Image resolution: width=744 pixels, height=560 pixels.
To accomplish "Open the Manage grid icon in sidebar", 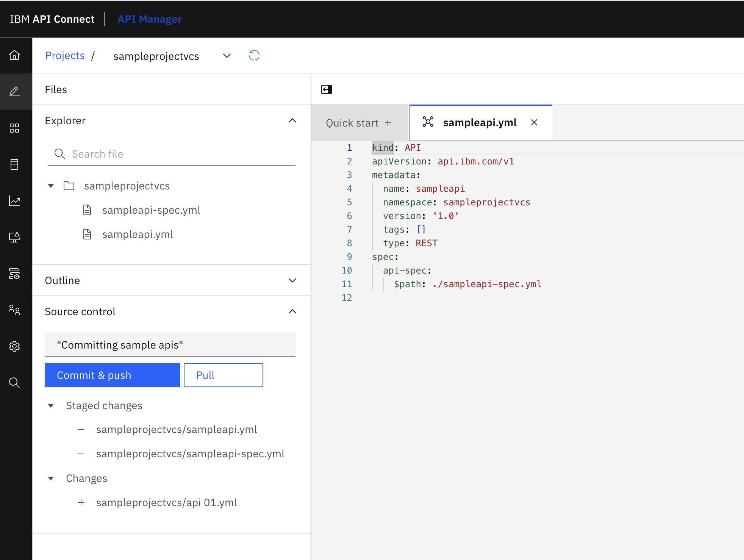I will coord(14,128).
